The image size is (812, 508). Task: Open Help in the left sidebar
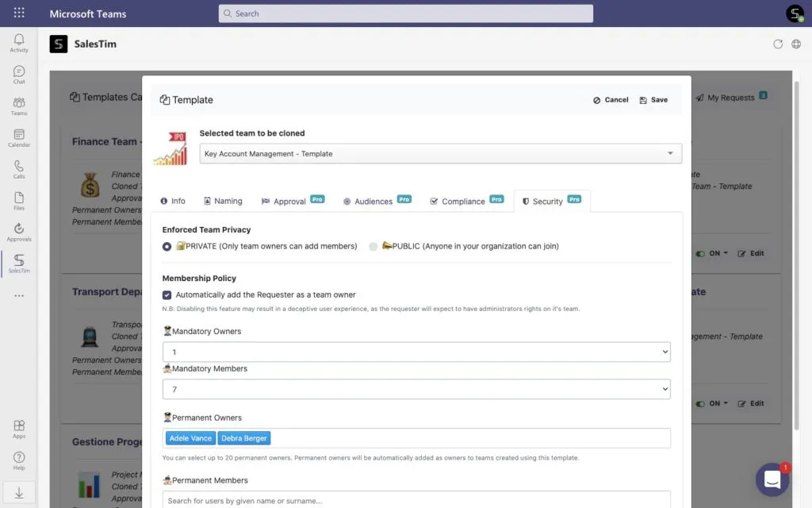coord(19,461)
